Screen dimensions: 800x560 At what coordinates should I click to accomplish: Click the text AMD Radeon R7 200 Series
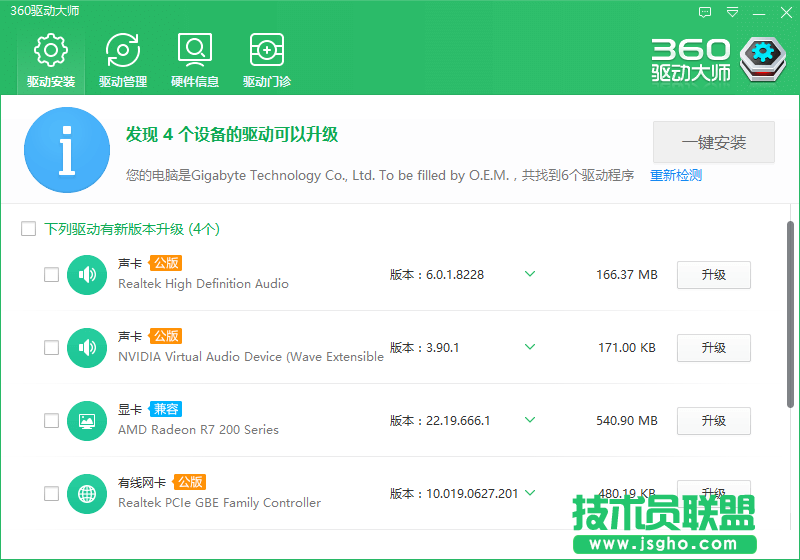(x=198, y=429)
